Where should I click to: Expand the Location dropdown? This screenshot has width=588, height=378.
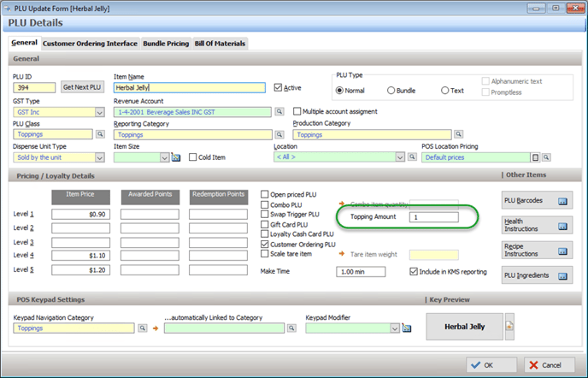click(400, 157)
